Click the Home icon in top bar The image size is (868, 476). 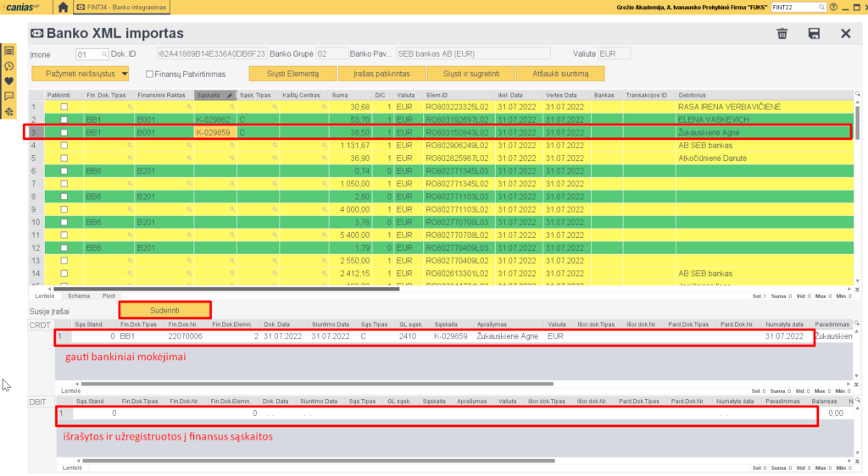click(x=64, y=7)
